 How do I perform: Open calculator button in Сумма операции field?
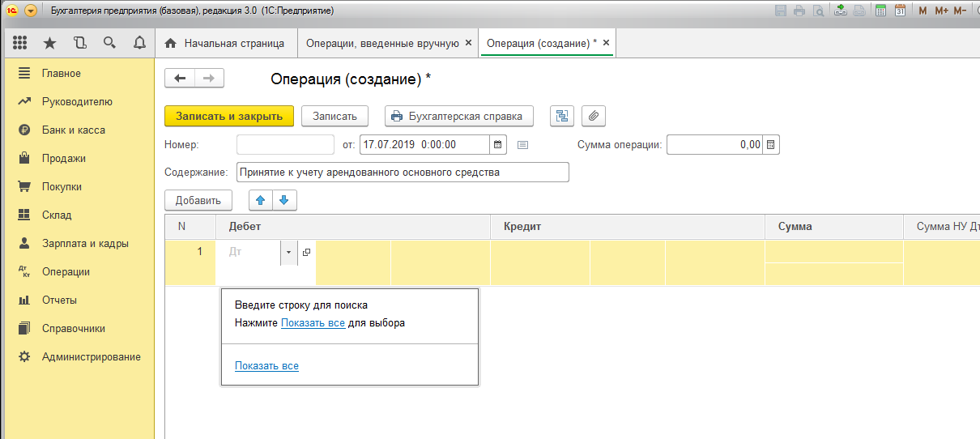pyautogui.click(x=771, y=145)
